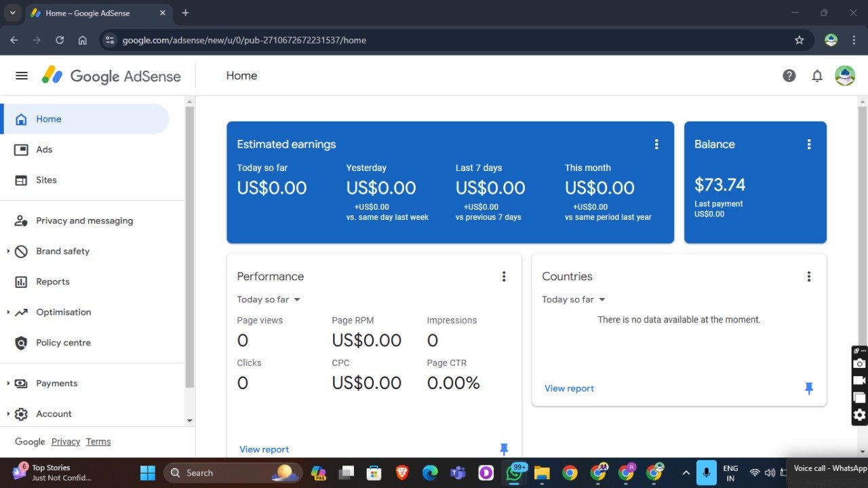The image size is (868, 488).
Task: Click the Google footer logo
Action: pyautogui.click(x=30, y=442)
